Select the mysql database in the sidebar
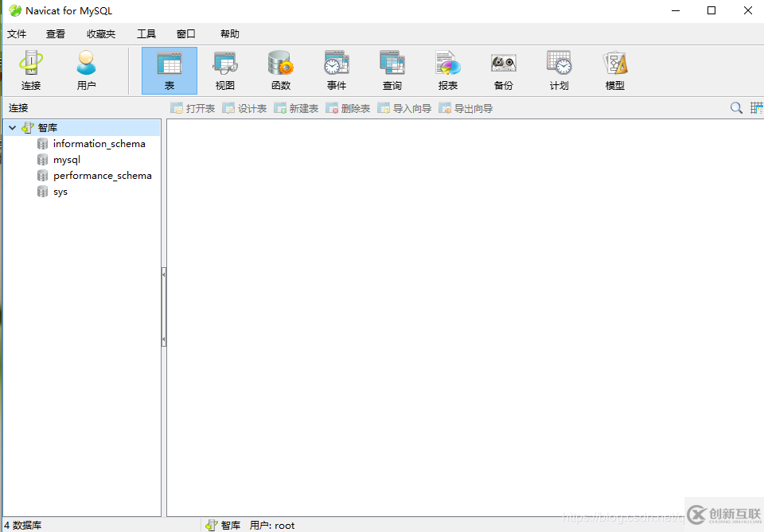764x532 pixels. (67, 159)
